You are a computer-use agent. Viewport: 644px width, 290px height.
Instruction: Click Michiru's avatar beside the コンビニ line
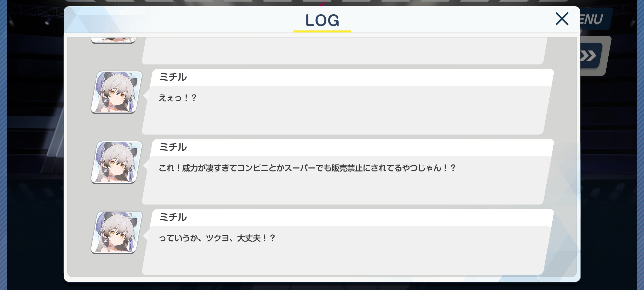click(117, 162)
